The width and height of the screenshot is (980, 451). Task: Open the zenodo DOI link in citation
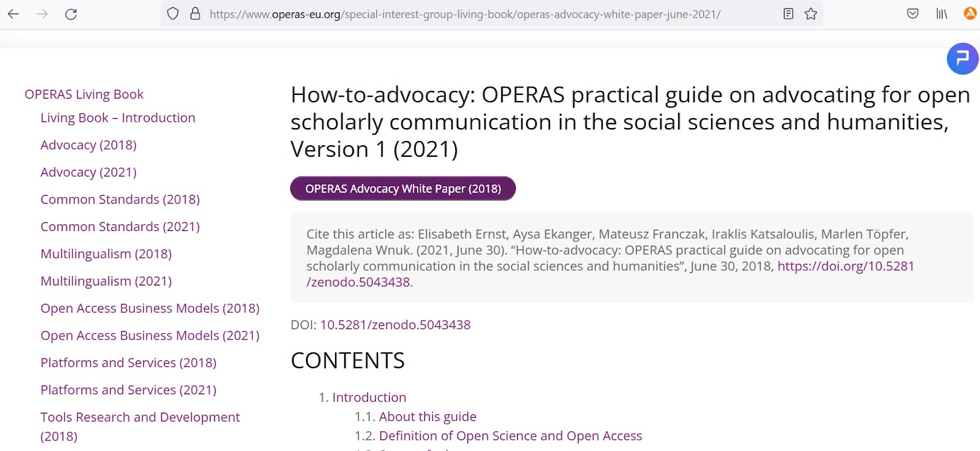(x=845, y=267)
